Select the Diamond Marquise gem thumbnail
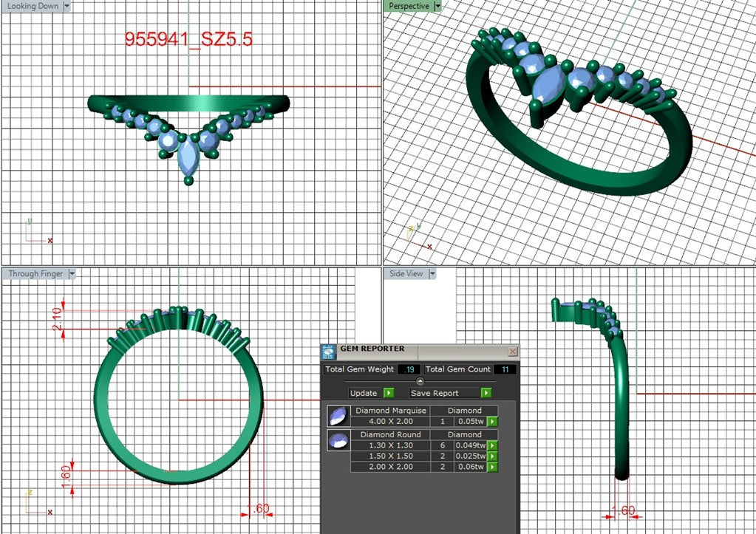Screen dimensions: 756x534 (x=338, y=416)
